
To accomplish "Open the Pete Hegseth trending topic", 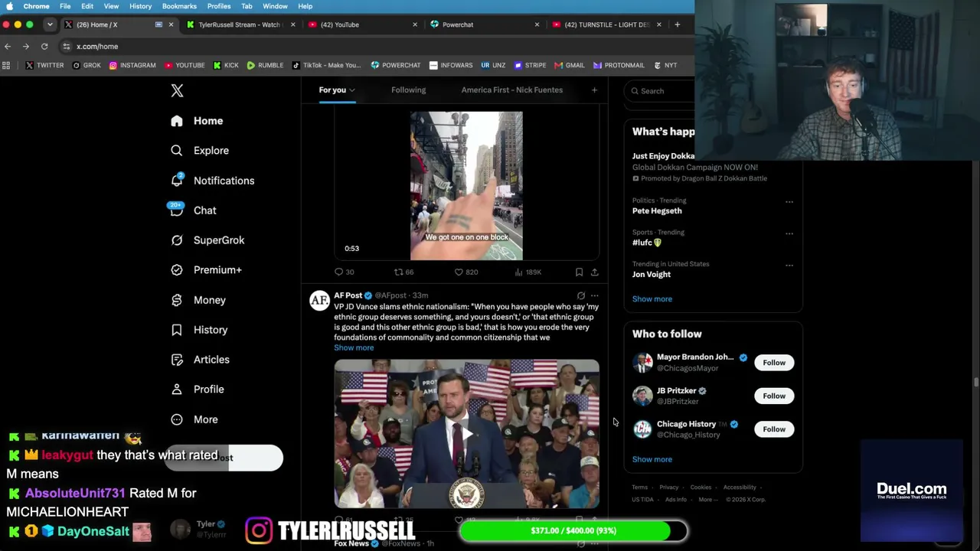I will point(657,211).
